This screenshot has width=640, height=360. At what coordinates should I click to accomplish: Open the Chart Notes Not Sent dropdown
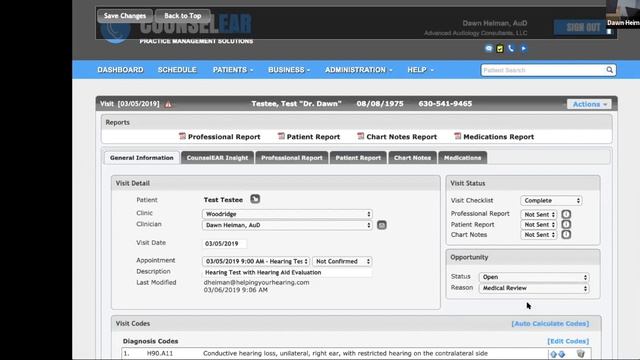539,235
